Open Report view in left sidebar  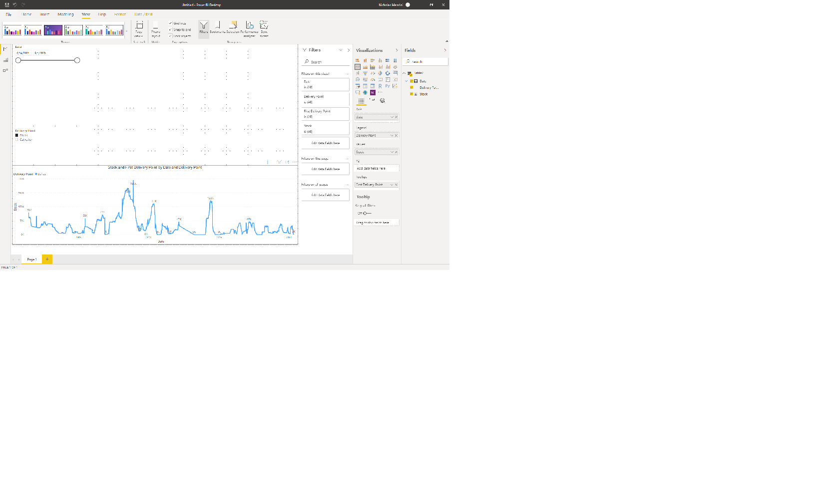[x=5, y=49]
